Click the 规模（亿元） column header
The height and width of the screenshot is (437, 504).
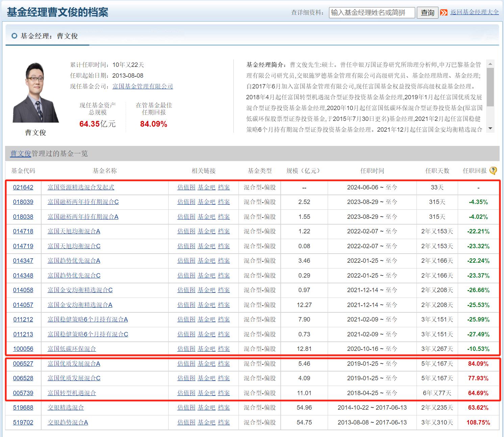tap(303, 171)
